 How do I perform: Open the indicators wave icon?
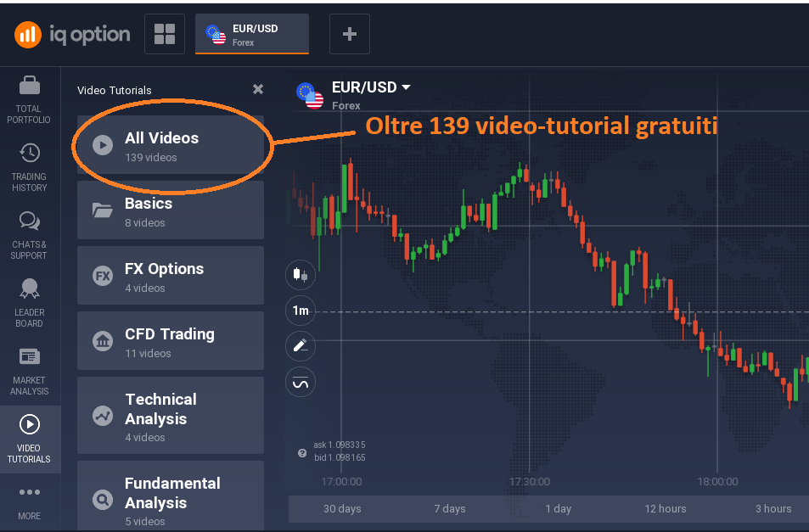(x=301, y=382)
